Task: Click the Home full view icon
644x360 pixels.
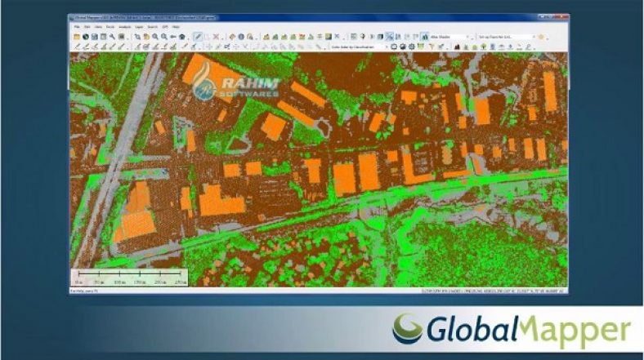Action: [x=182, y=37]
